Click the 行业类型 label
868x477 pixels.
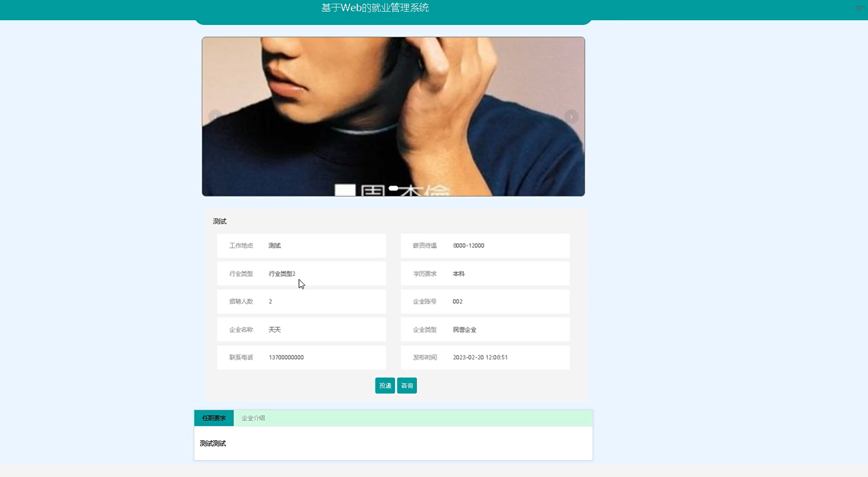pyautogui.click(x=241, y=274)
